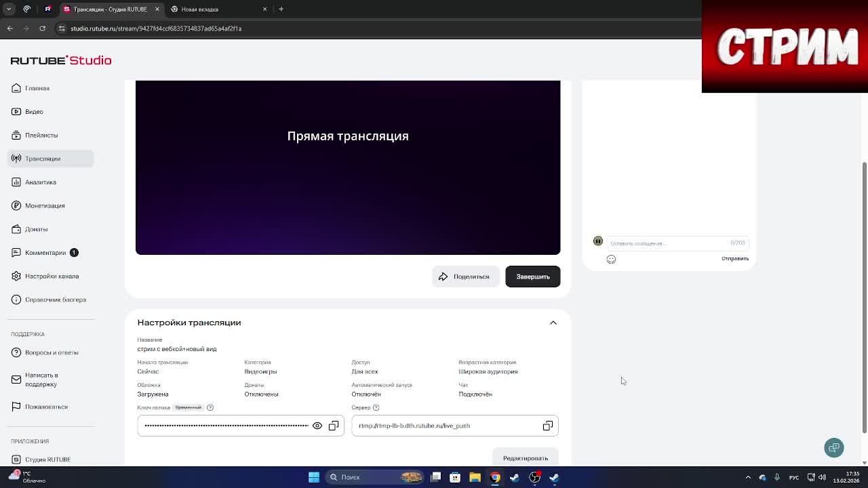The image size is (868, 488).
Task: Click the Настройки канала icon
Action: pyautogui.click(x=16, y=276)
